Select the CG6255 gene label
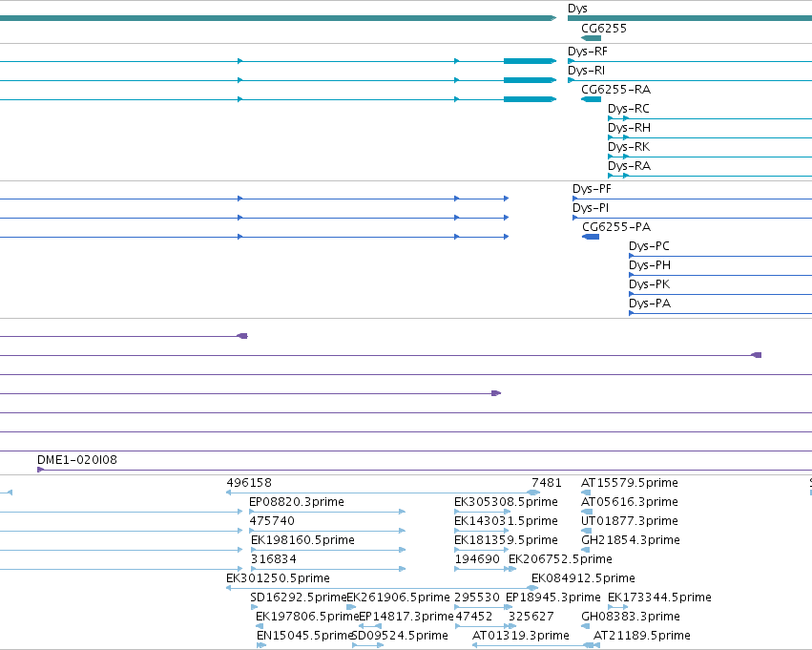The image size is (812, 650). (604, 29)
